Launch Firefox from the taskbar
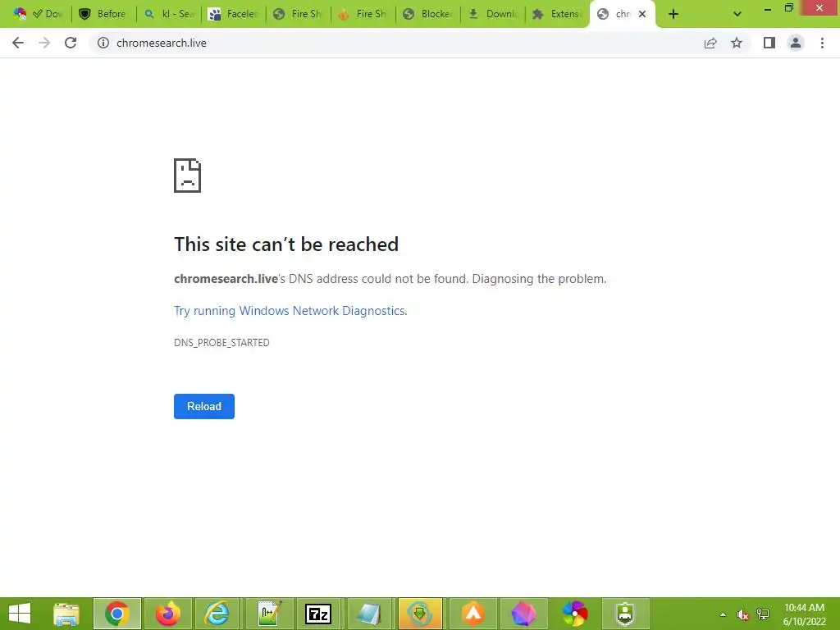 [x=168, y=614]
